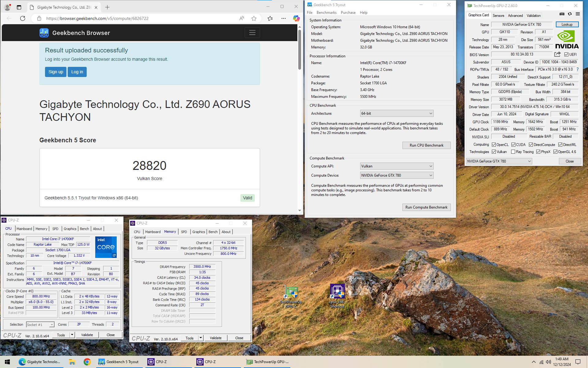Open the Edge profile icon

[x=8, y=7]
